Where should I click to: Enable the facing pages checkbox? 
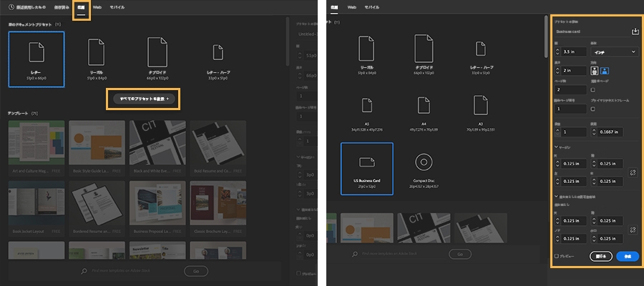pos(592,90)
